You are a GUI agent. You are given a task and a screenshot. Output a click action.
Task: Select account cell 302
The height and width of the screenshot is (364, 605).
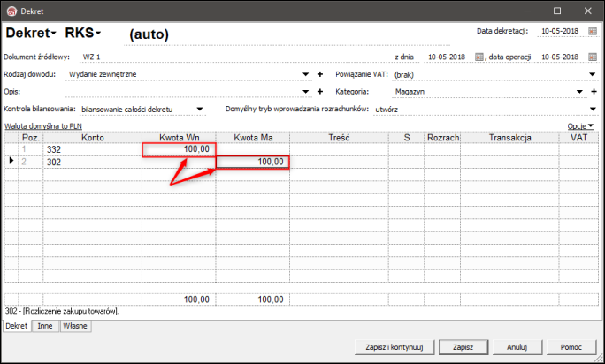click(x=93, y=162)
